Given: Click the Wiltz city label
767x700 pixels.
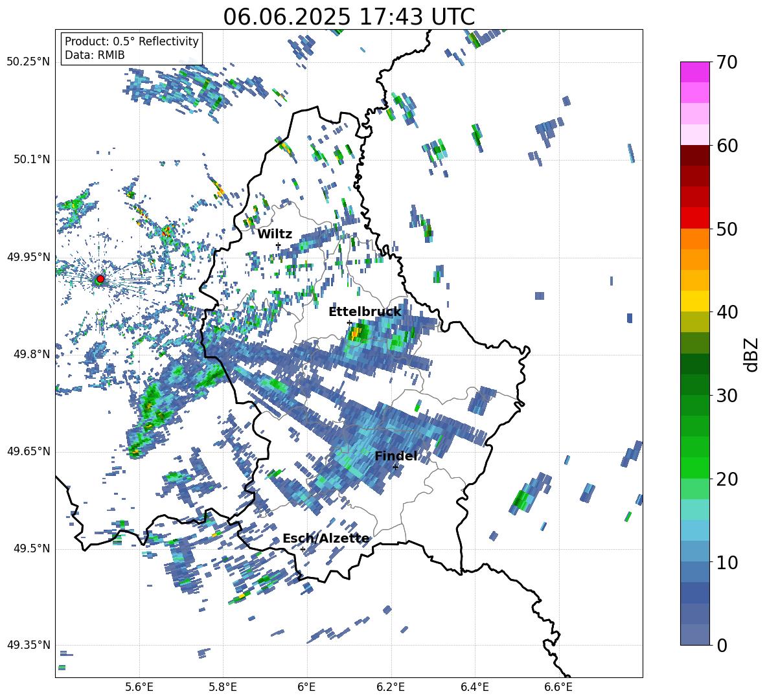Looking at the screenshot, I should point(275,234).
